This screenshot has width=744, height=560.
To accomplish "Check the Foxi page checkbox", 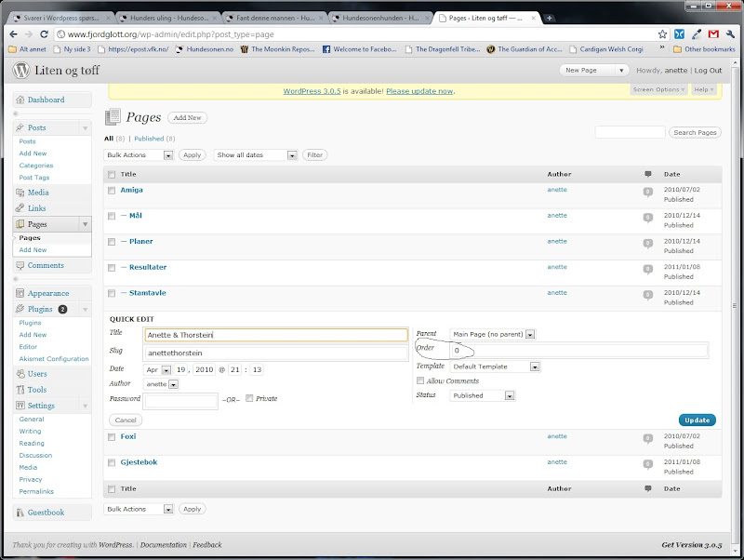I will [x=112, y=437].
